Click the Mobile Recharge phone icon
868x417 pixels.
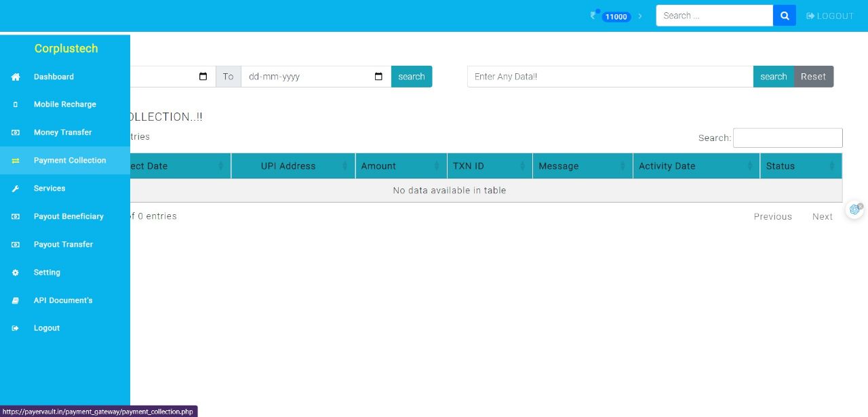[x=16, y=104]
